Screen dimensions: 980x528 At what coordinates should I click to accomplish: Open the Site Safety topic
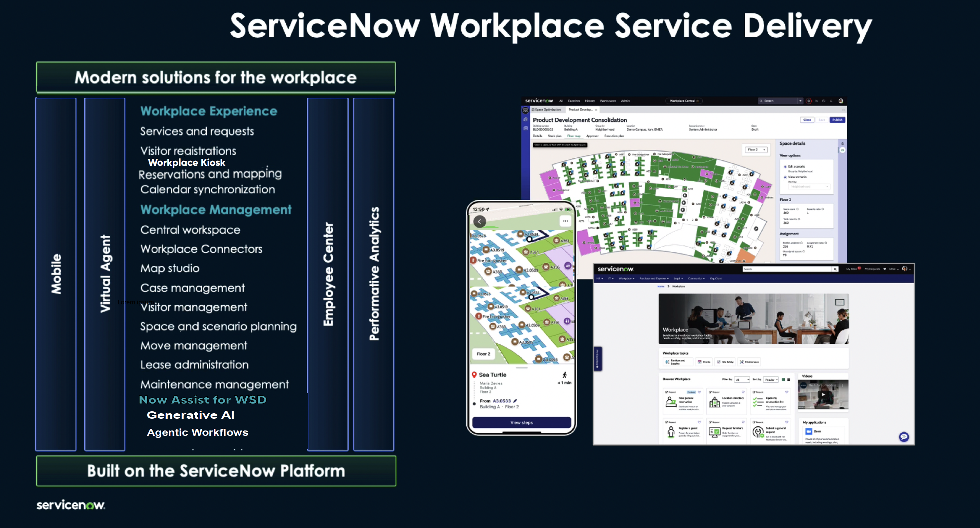pos(726,362)
